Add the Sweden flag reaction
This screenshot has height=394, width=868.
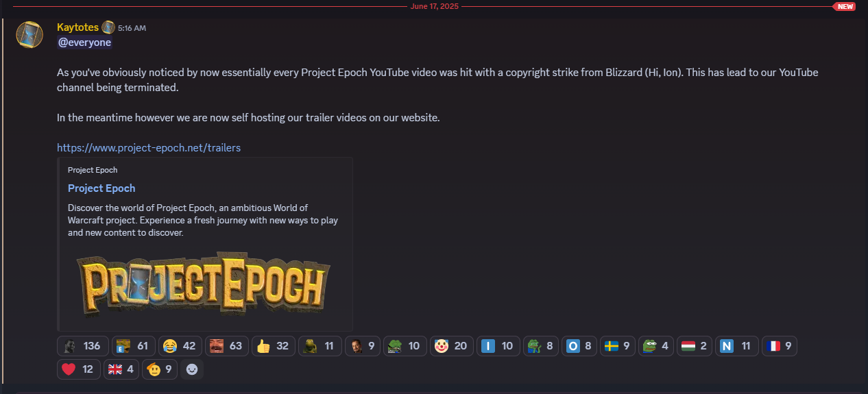pos(618,346)
